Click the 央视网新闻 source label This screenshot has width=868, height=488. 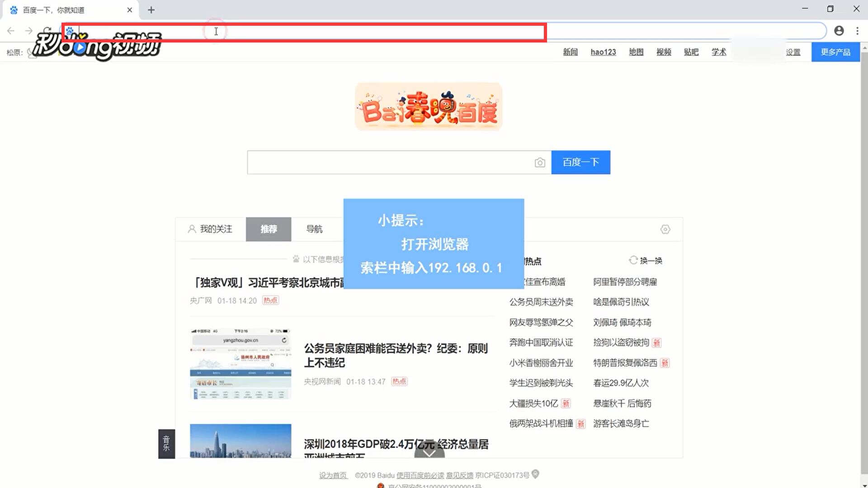322,382
